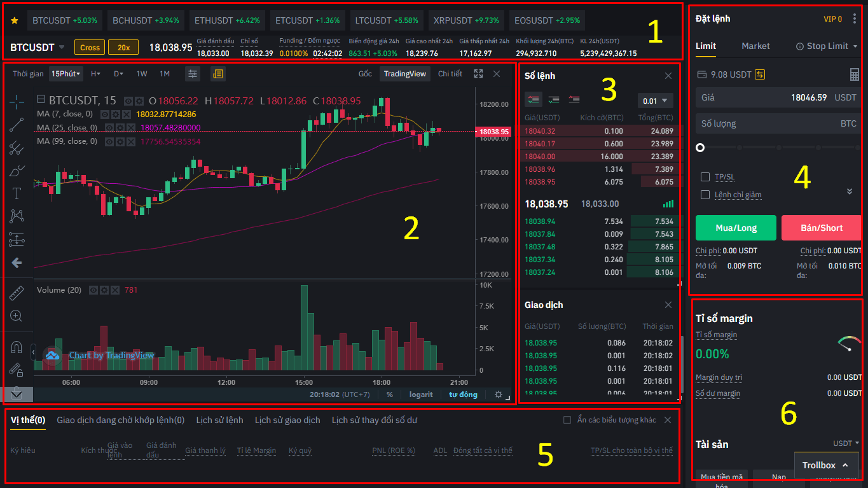Select the long position prediction tool

[17, 239]
